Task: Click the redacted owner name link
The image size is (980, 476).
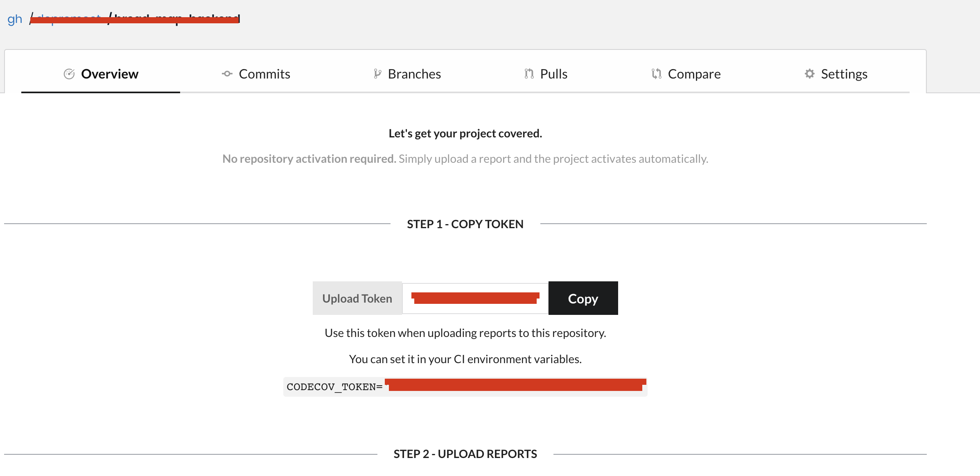Action: (x=69, y=19)
